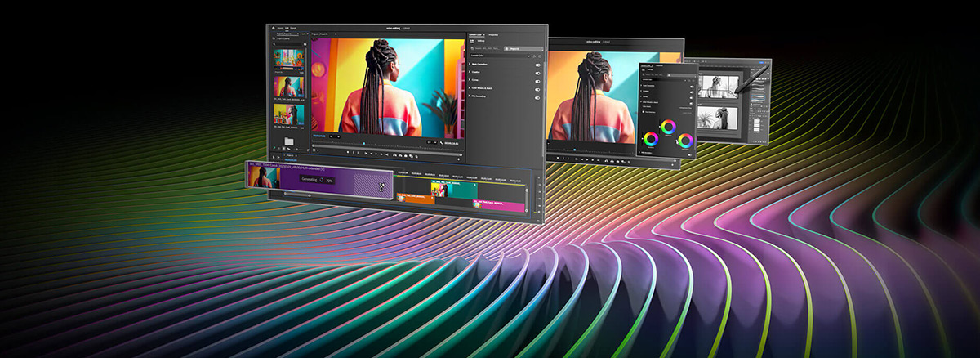The height and width of the screenshot is (358, 980).
Task: Play the clip in the main program monitor
Action: 376,154
